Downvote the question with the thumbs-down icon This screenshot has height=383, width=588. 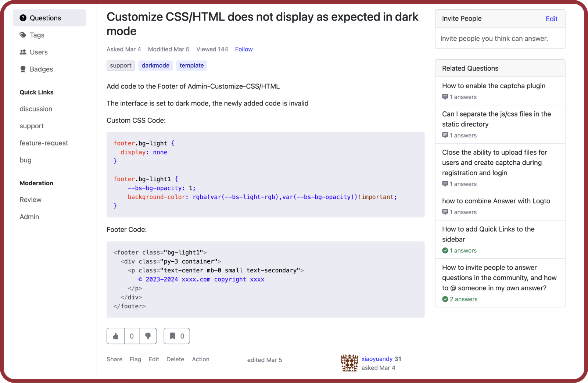(x=148, y=336)
